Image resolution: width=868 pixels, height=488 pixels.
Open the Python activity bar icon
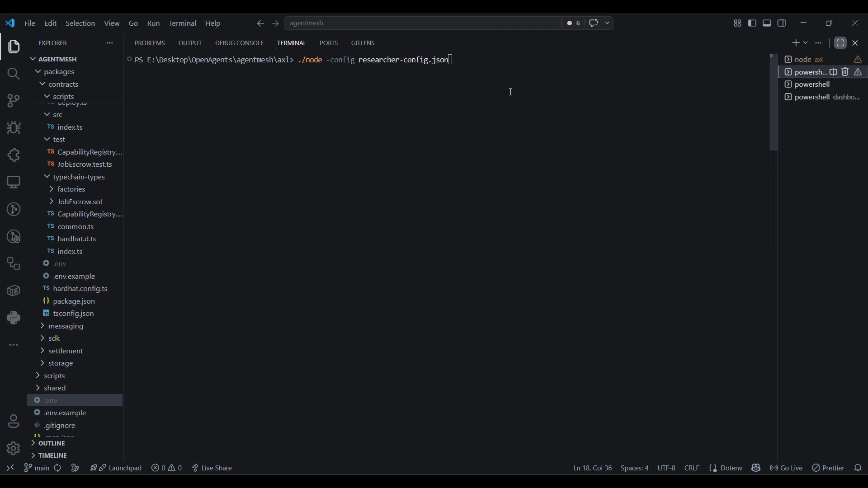[x=14, y=318]
